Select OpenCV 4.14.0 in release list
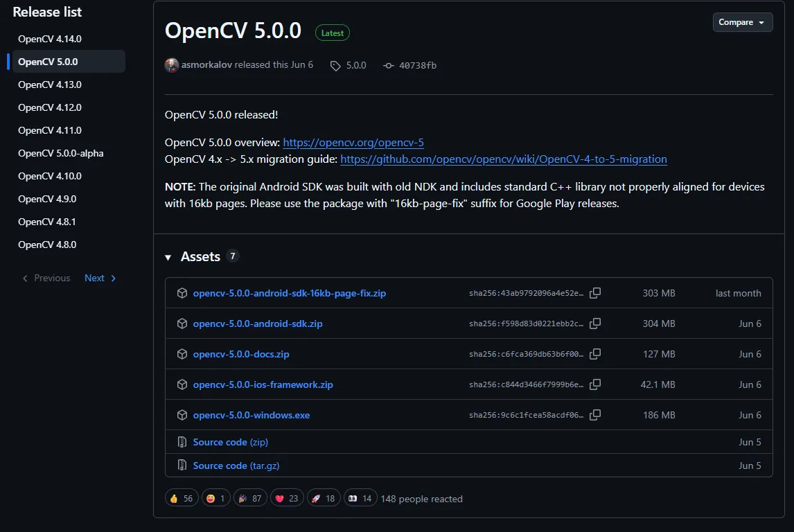Viewport: 794px width, 532px height. [x=69, y=39]
